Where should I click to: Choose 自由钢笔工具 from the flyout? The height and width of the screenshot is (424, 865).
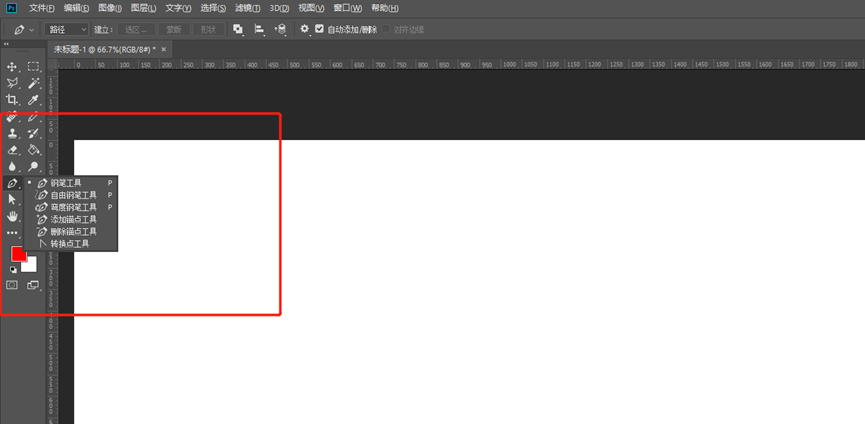coord(71,195)
